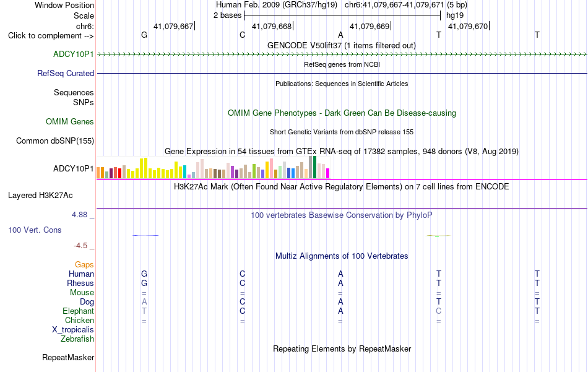Click the OMIM Gene Phenotypes track title
This screenshot has height=372, width=588.
[342, 113]
